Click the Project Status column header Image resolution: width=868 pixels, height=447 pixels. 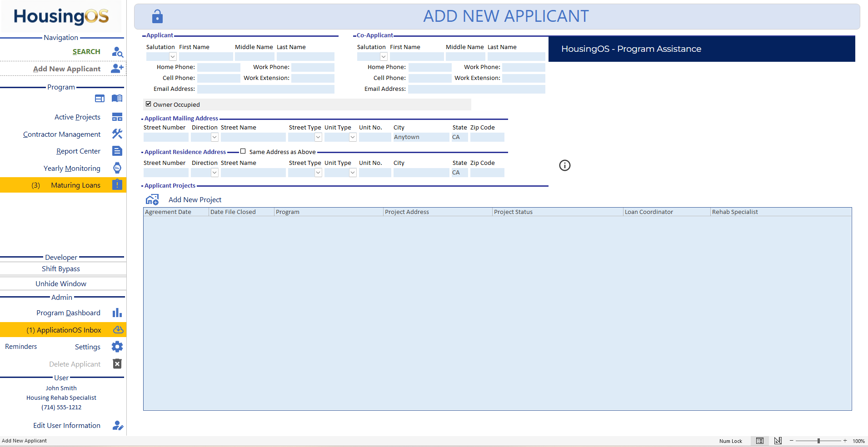558,212
